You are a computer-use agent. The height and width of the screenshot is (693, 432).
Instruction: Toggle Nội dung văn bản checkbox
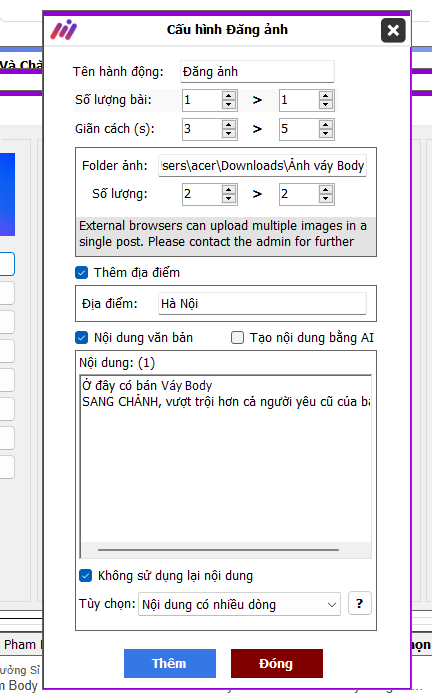(x=82, y=338)
